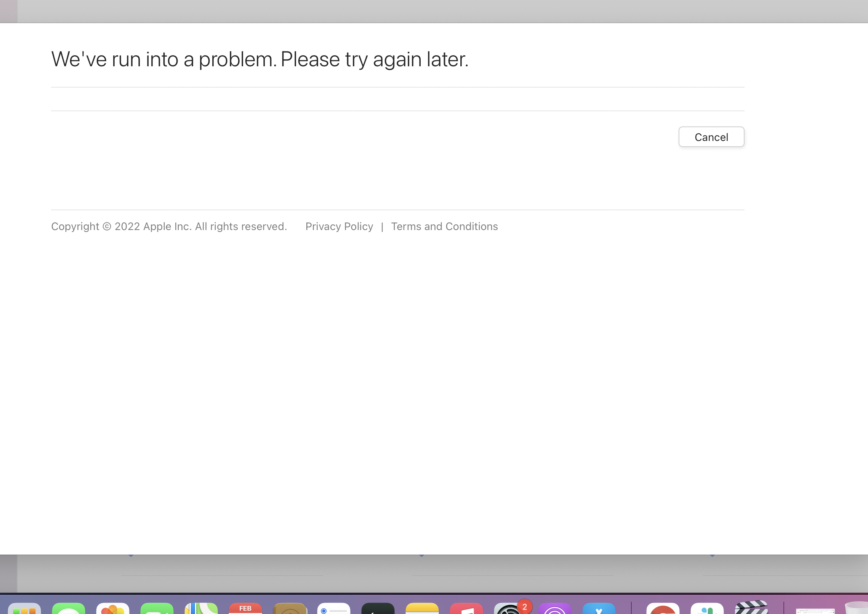Open the clapperboard video app in dock
The height and width of the screenshot is (614, 868).
(751, 608)
